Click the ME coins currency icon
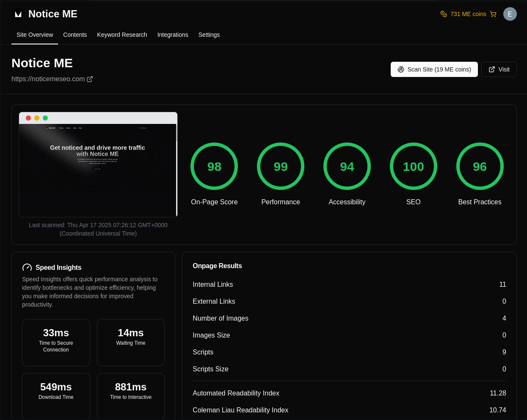Viewport: 527px width, 420px height. point(443,14)
